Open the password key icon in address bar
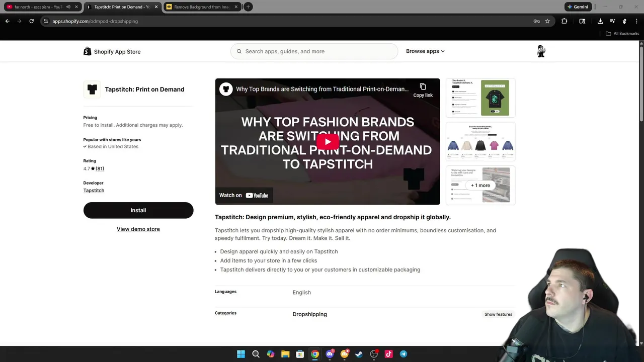The width and height of the screenshot is (644, 362). (536, 21)
